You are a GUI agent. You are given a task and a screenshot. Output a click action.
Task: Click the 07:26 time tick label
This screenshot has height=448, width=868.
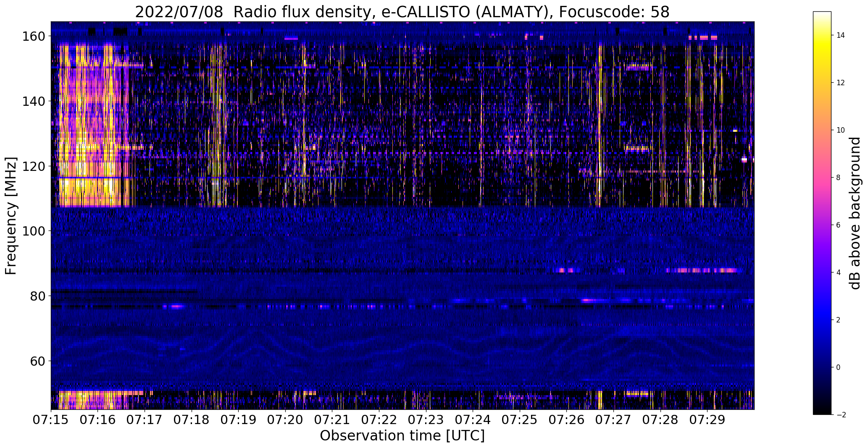(567, 420)
